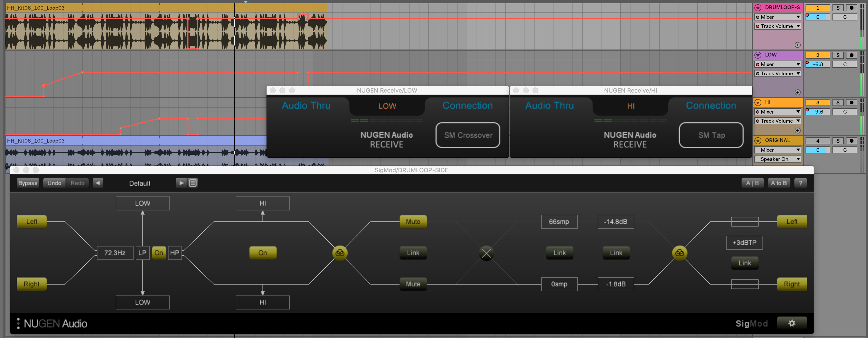Arm HI track for recording
The height and width of the screenshot is (338, 868).
coord(851,103)
